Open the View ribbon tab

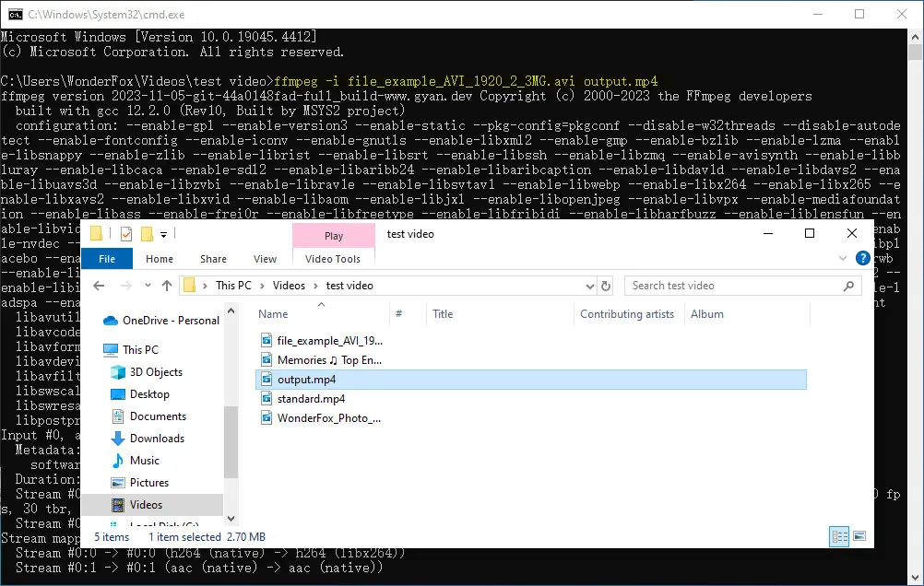click(265, 259)
